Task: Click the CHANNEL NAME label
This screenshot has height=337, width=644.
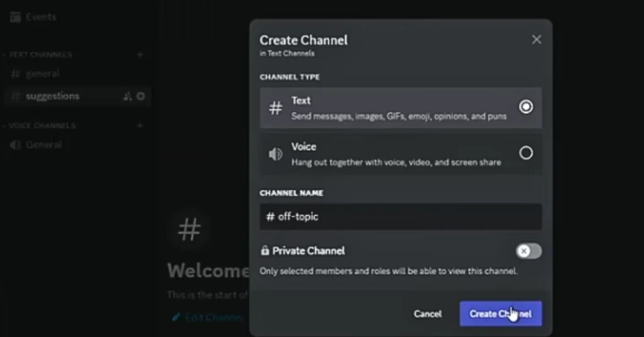Action: pos(291,193)
